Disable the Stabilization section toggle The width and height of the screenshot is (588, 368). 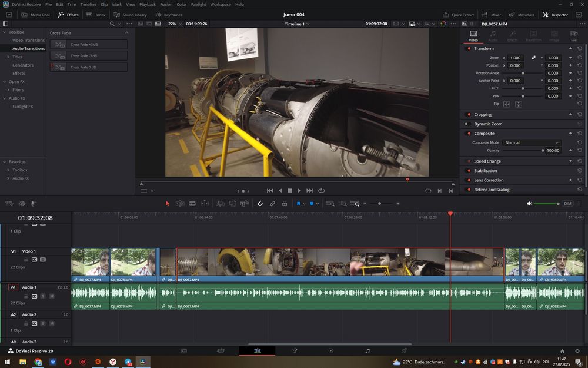[467, 171]
